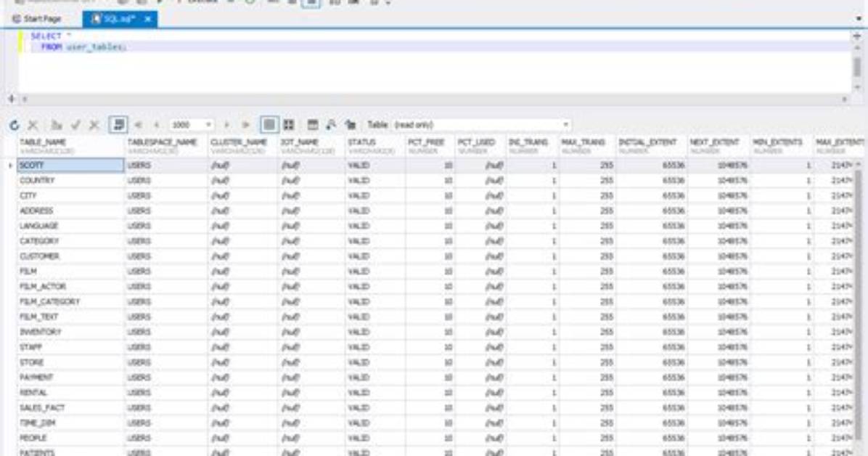
Task: Click the cancel changes X icon after checkmark
Action: pos(94,125)
